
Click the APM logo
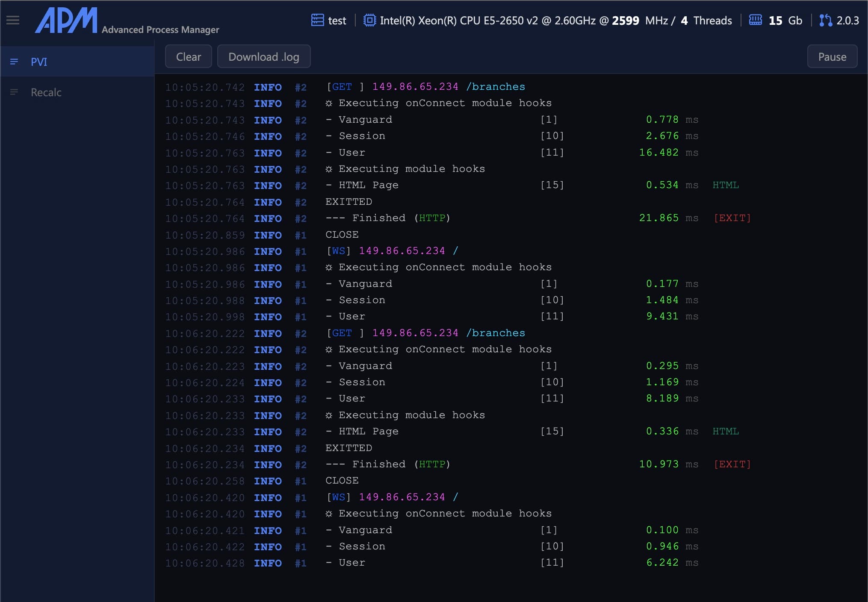click(x=66, y=20)
